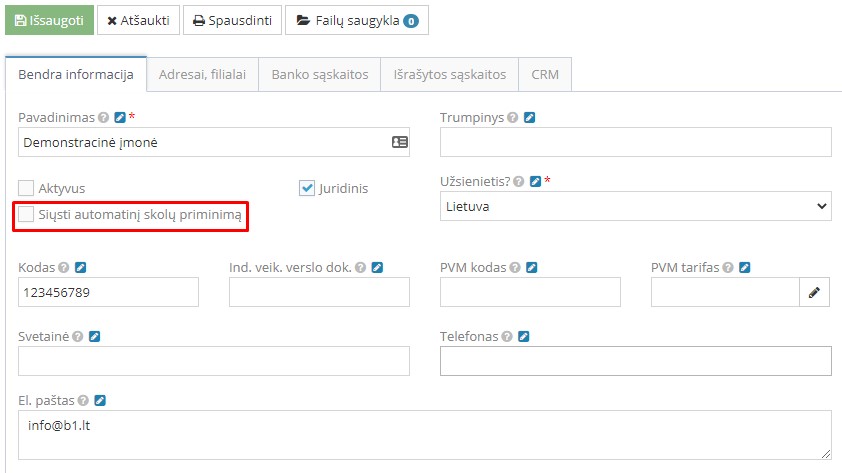842x473 pixels.
Task: Click edit icon next to Svetainė
Action: [95, 337]
